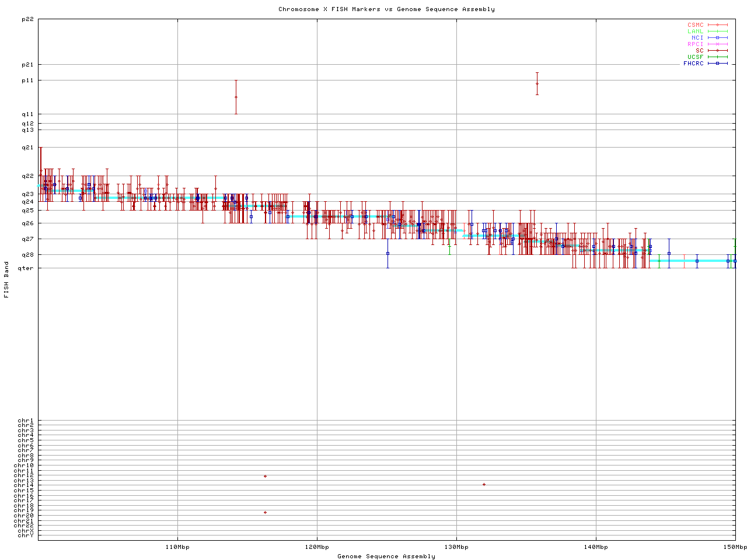Click the FISH Band vertical axis title
Image resolution: width=747 pixels, height=560 pixels.
[7, 279]
